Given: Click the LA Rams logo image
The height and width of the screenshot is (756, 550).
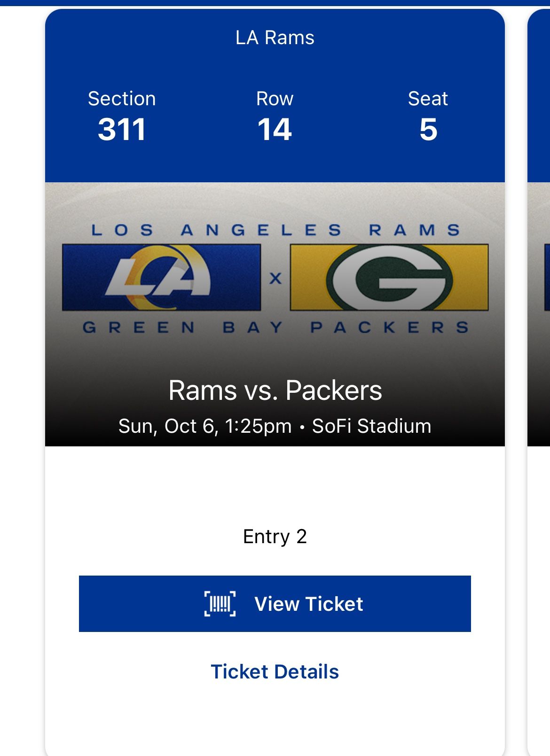Looking at the screenshot, I should point(161,277).
